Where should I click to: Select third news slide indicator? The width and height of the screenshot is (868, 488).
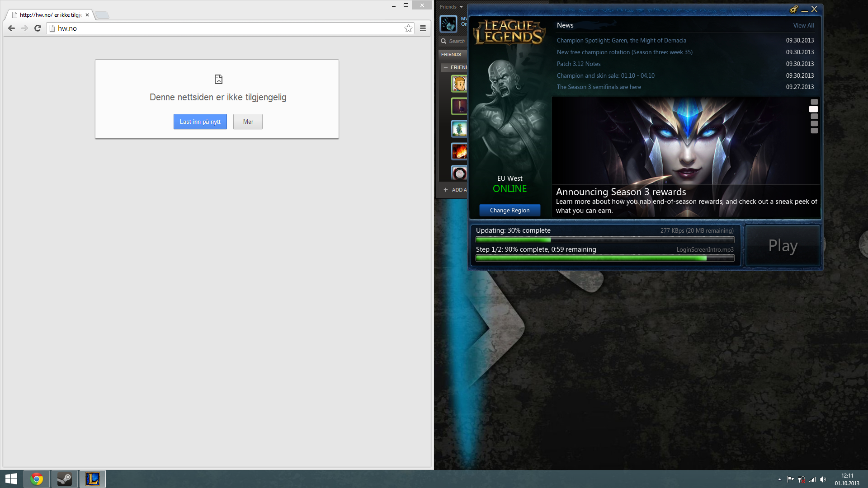pyautogui.click(x=814, y=116)
